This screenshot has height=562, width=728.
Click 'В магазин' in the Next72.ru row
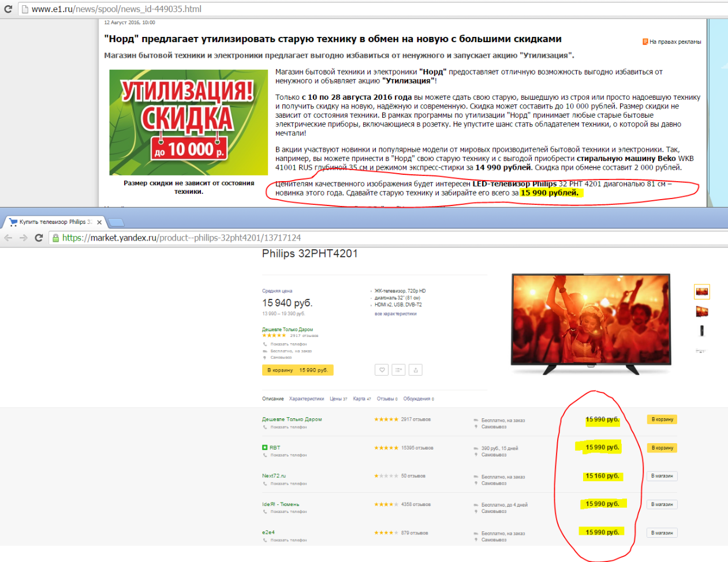pos(662,476)
